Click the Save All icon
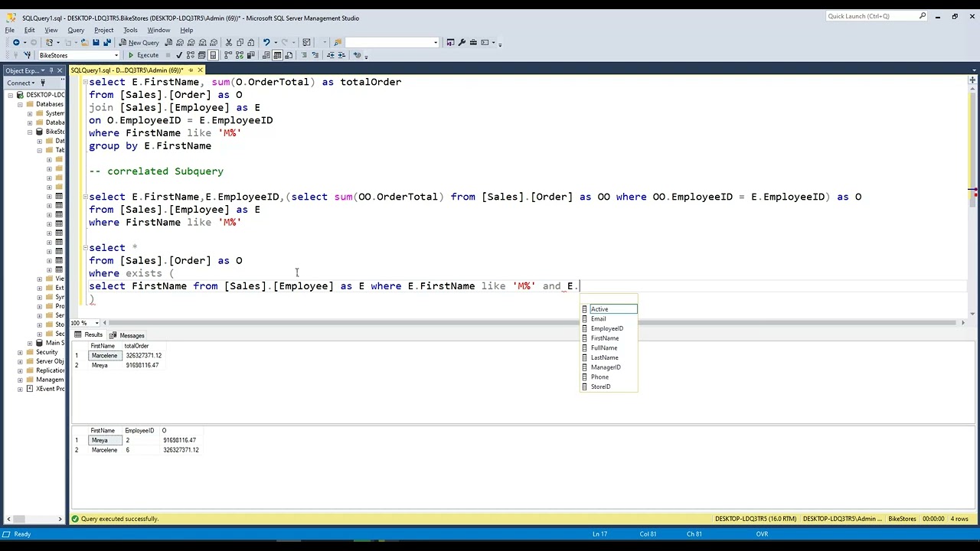Viewport: 980px width, 551px height. 106,43
